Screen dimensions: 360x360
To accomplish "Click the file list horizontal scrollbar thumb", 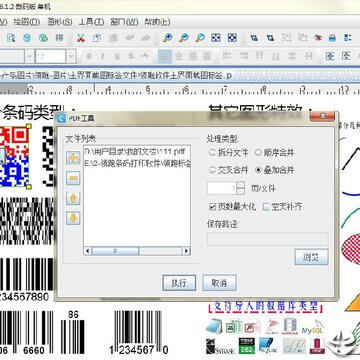I will point(115,251).
